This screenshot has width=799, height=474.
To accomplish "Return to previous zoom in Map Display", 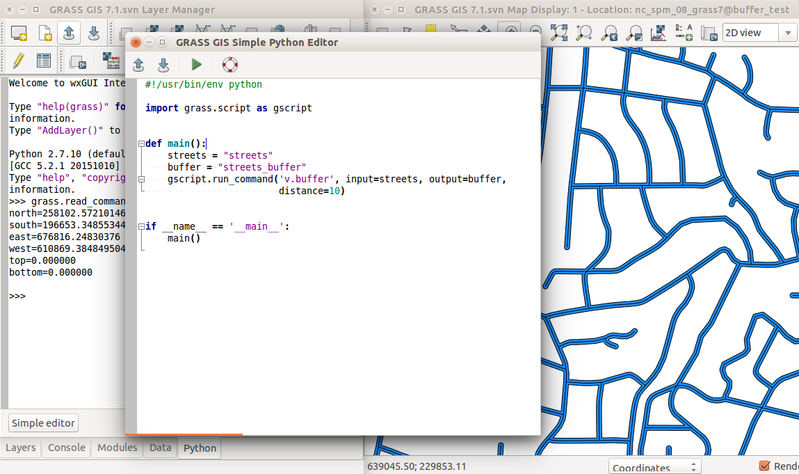I will coord(609,33).
